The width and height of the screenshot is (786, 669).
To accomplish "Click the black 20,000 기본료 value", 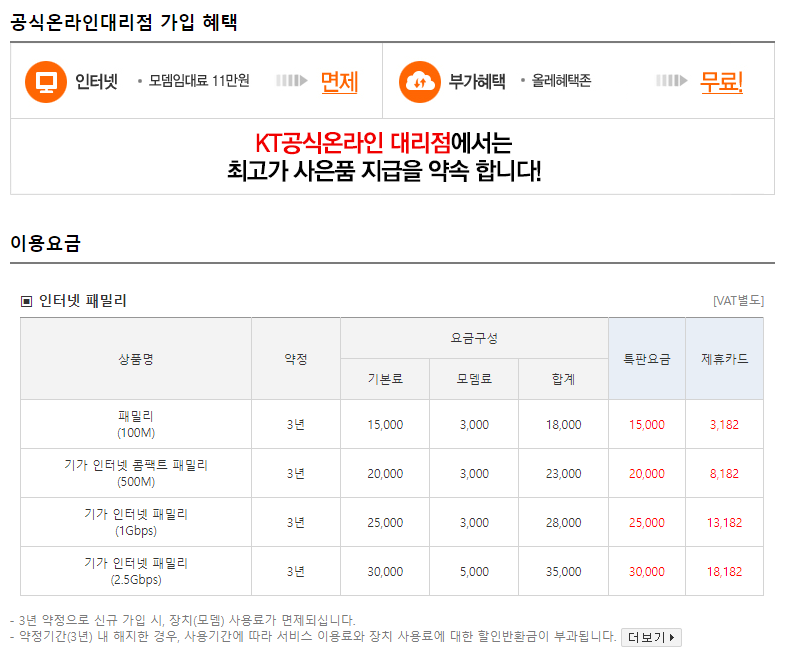I will pyautogui.click(x=385, y=474).
